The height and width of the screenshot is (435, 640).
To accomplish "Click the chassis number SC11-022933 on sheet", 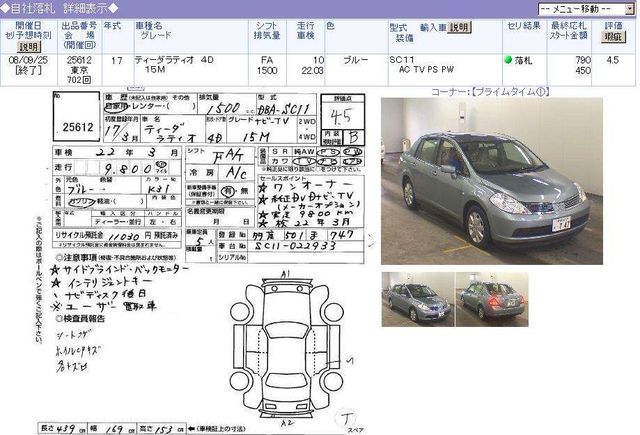I will click(296, 246).
